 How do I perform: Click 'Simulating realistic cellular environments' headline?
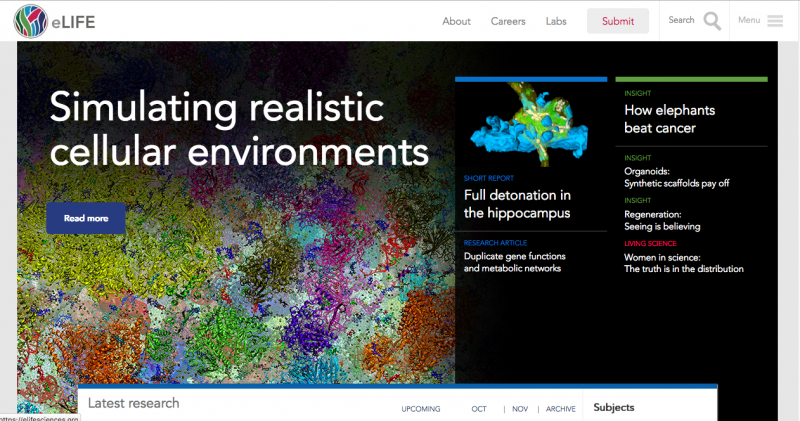[x=239, y=129]
